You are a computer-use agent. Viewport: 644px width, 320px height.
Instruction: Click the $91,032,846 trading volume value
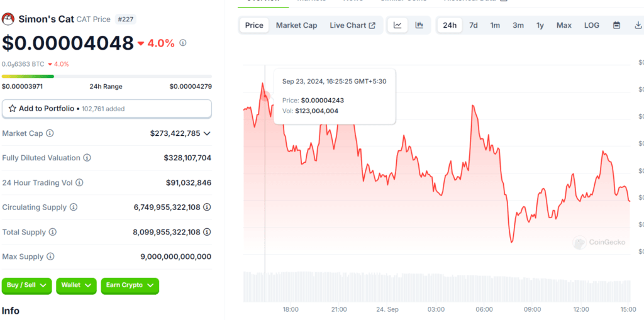click(x=189, y=182)
